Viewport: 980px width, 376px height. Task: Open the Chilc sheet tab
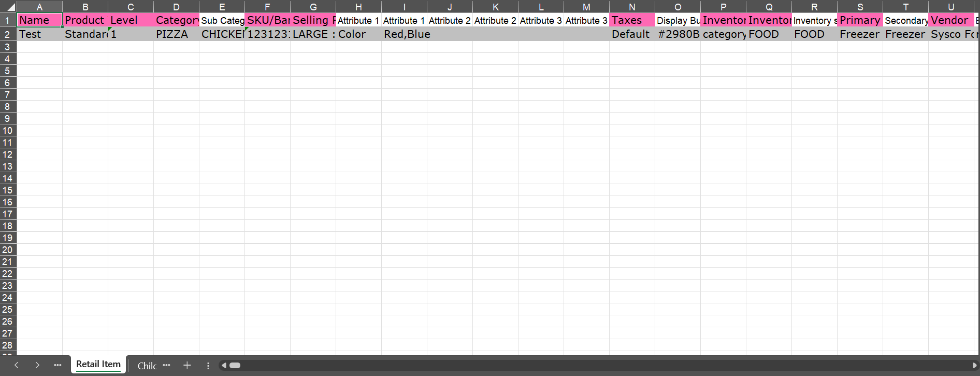coord(147,366)
